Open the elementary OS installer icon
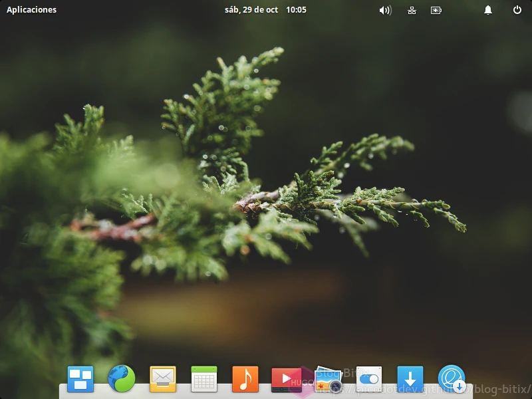532x399 pixels. tap(452, 379)
